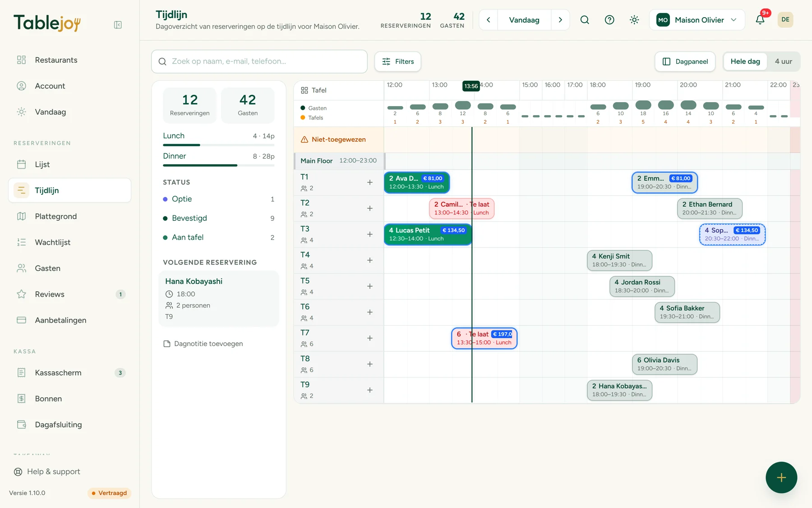Go to previous day arrow
The width and height of the screenshot is (812, 508).
[x=489, y=20]
